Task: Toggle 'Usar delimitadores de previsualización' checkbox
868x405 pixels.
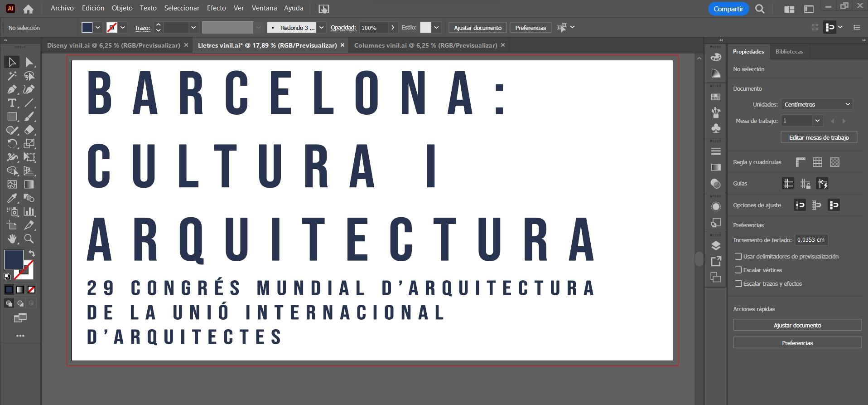Action: click(738, 256)
